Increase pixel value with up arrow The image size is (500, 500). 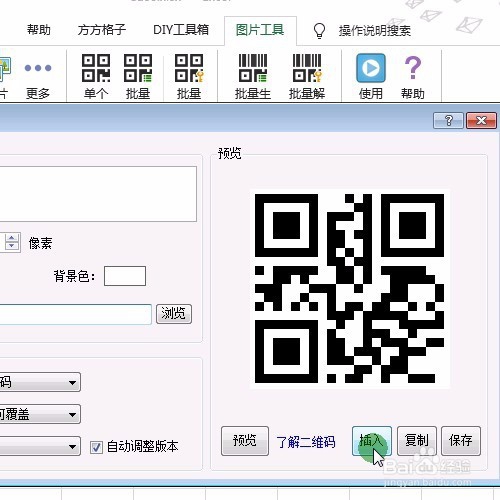(x=12, y=238)
